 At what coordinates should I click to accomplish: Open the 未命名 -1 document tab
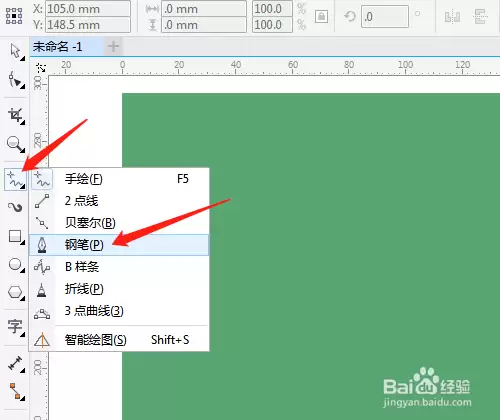pyautogui.click(x=67, y=47)
